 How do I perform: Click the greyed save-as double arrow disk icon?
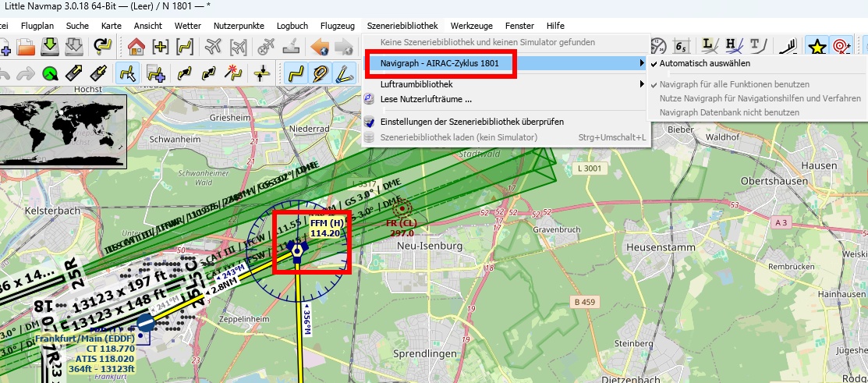[73, 47]
